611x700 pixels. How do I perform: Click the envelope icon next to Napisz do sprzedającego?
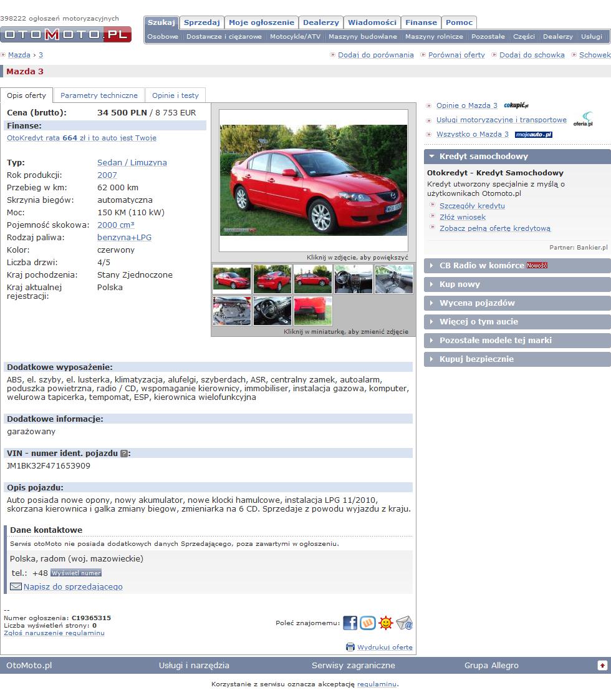tap(16, 586)
